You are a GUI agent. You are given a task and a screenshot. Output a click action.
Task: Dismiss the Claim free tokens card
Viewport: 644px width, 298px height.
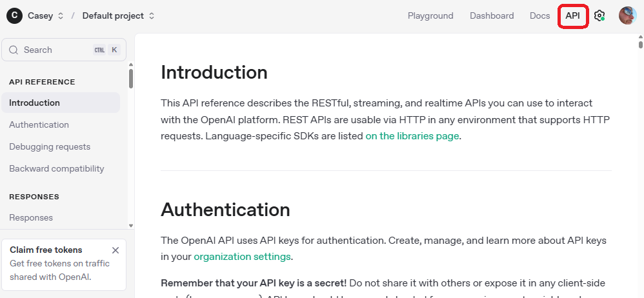tap(116, 250)
